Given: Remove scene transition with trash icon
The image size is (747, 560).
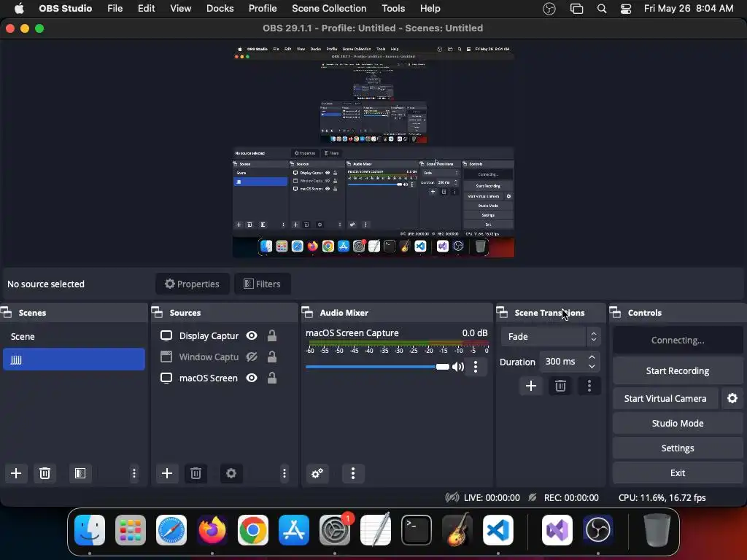Looking at the screenshot, I should click(x=560, y=386).
